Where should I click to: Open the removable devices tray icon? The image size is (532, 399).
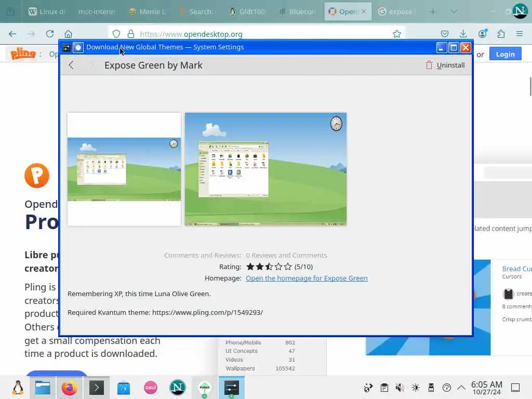click(431, 388)
